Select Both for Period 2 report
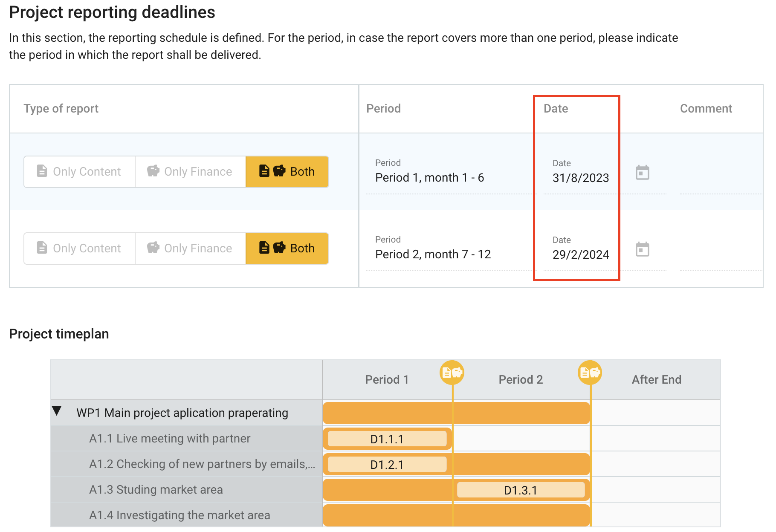This screenshot has height=532, width=776. [x=287, y=249]
